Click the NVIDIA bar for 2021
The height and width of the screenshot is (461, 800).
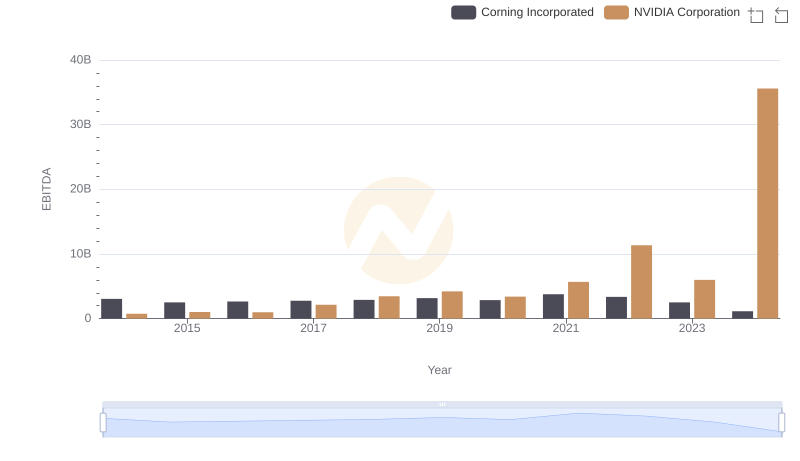[x=578, y=300]
